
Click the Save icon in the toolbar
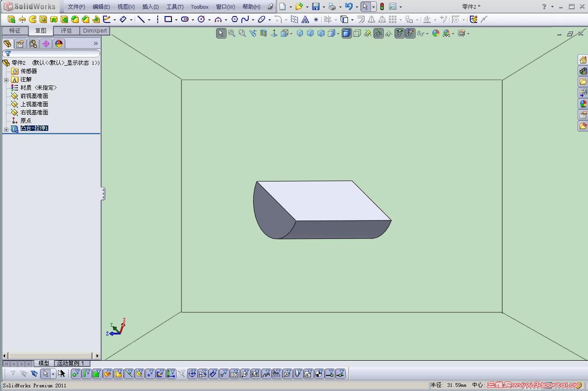point(315,6)
